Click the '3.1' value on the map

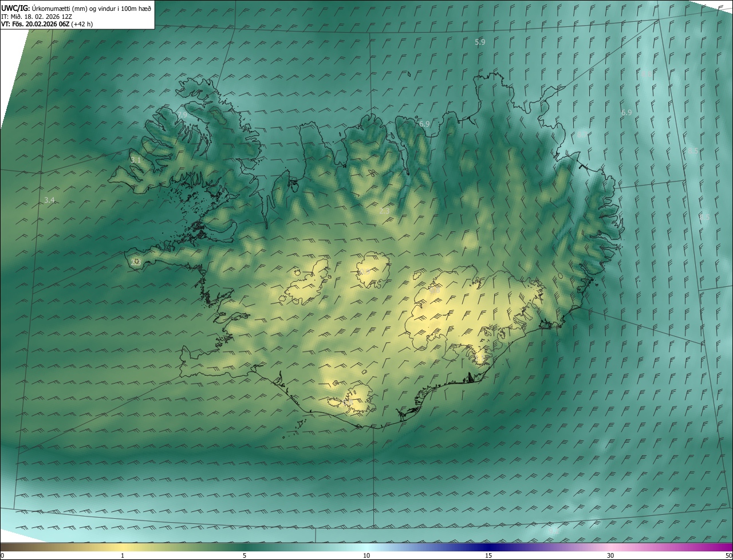click(x=136, y=160)
